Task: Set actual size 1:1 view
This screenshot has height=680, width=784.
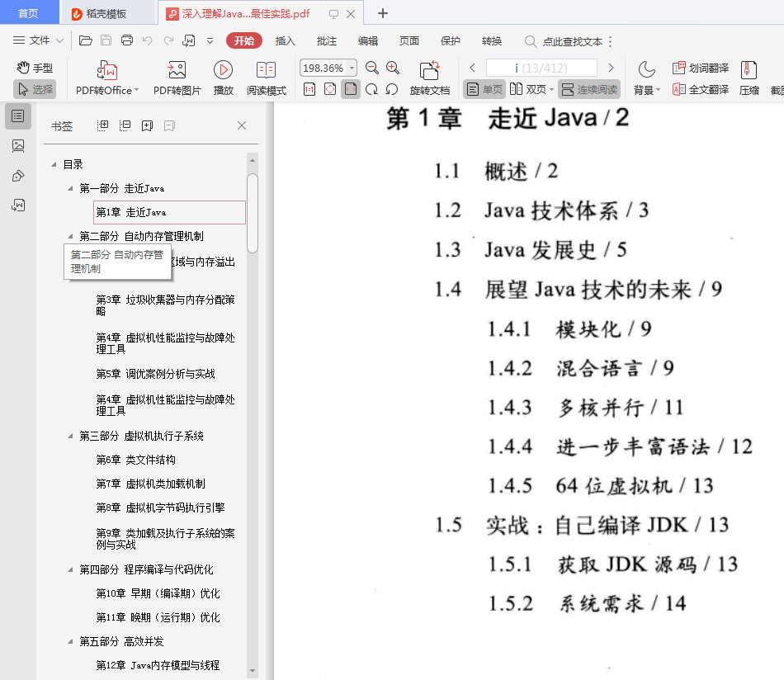Action: coord(309,89)
